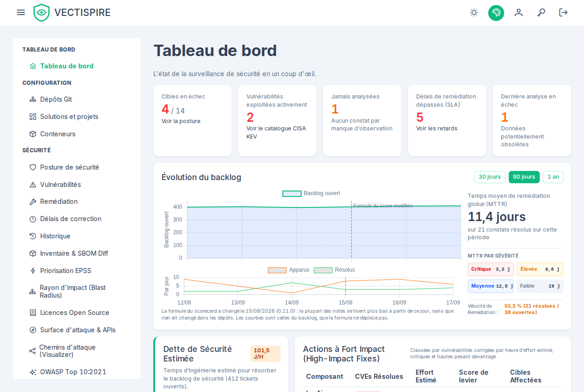Toggle Résolus legend series

[x=334, y=270]
